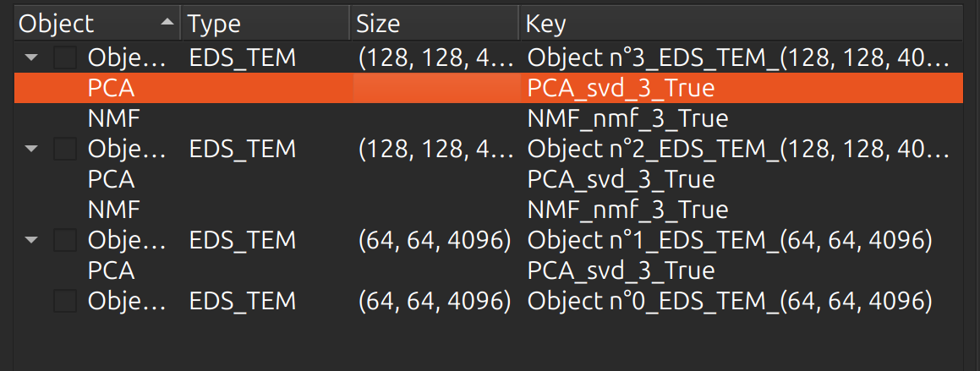The image size is (980, 371).
Task: Click the Key column header
Action: (742, 24)
